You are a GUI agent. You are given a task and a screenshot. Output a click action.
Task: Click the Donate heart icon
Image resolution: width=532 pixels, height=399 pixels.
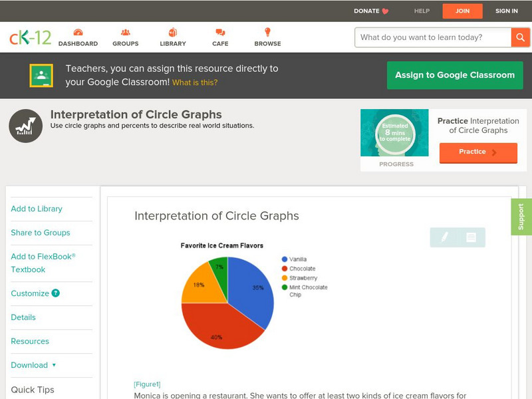(385, 11)
